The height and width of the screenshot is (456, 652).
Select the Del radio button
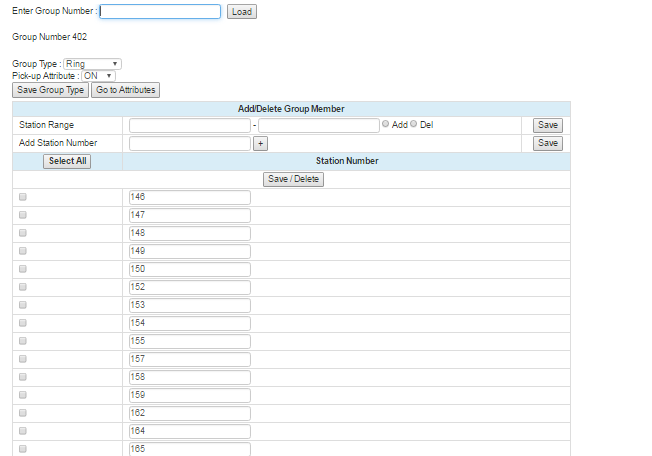tap(413, 125)
